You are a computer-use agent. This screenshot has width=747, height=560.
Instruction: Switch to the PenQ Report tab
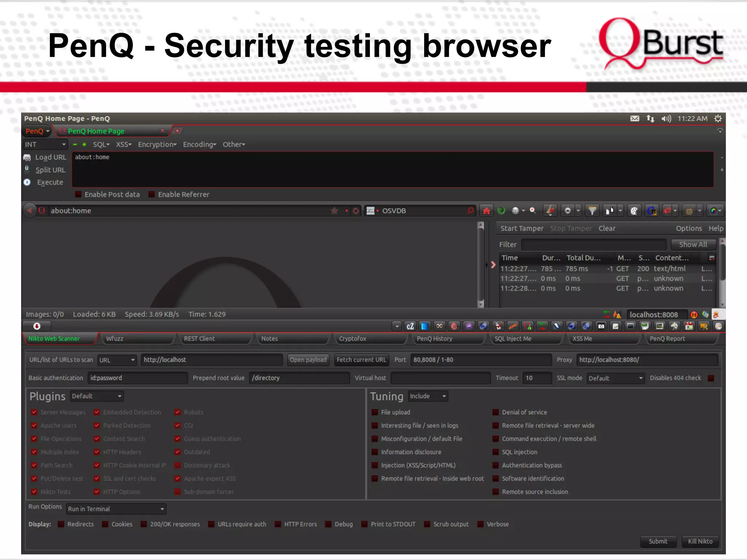(681, 339)
